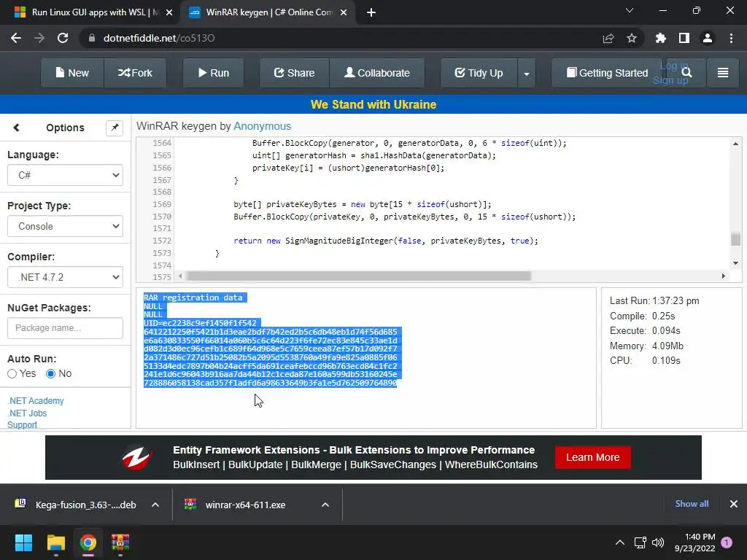Fork this fiddle

click(135, 73)
